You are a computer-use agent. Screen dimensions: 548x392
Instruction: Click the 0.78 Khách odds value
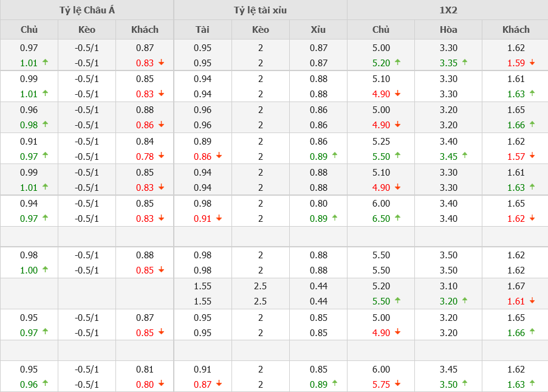pos(145,156)
